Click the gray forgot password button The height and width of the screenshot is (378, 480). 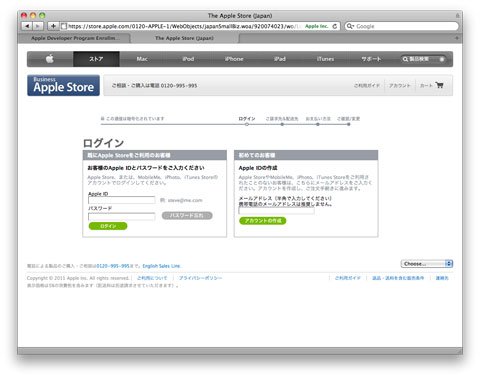tap(187, 216)
